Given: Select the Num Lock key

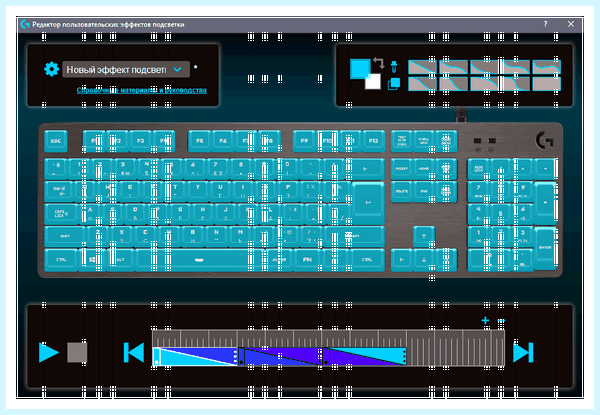Looking at the screenshot, I should (479, 169).
